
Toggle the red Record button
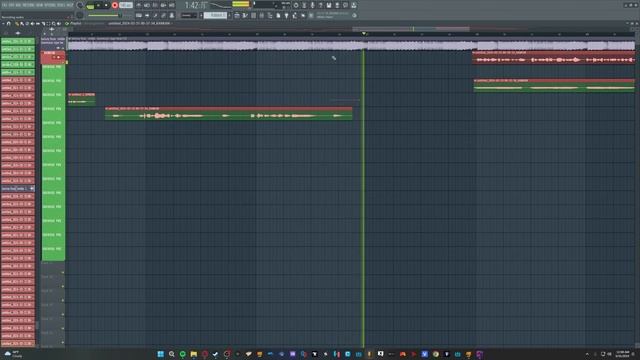[115, 5]
